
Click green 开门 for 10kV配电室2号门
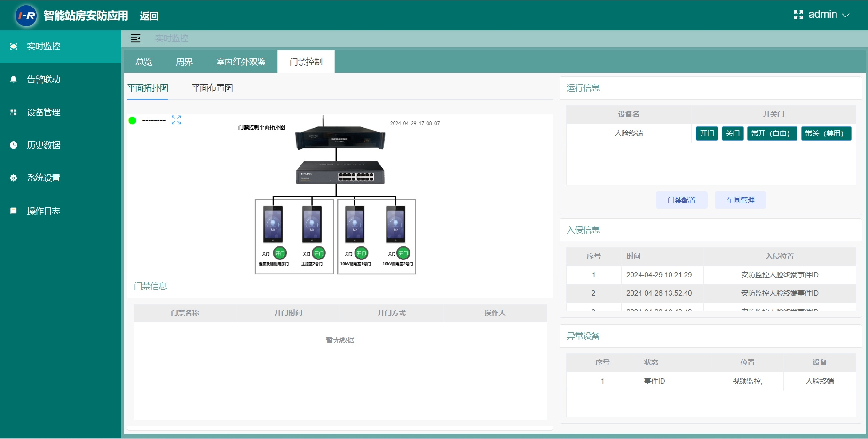403,253
